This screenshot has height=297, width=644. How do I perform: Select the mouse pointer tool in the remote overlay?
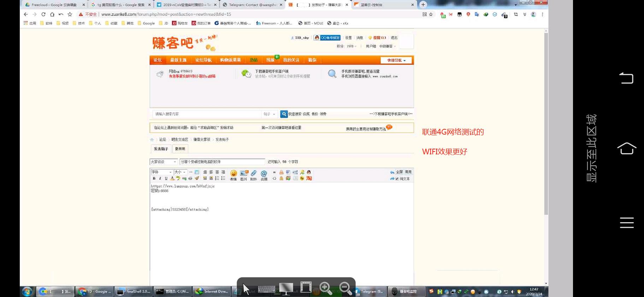point(246,289)
